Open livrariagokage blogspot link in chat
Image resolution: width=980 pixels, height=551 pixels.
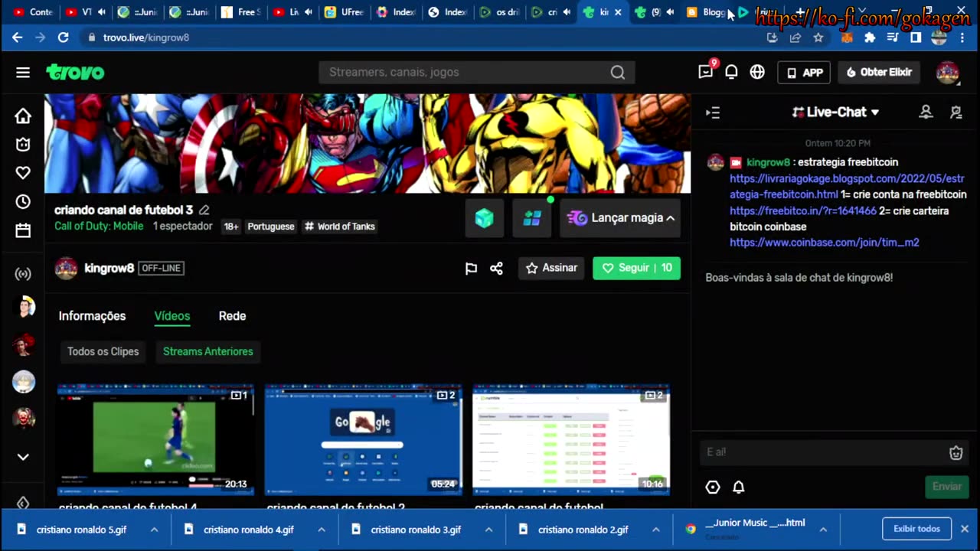[x=847, y=186]
